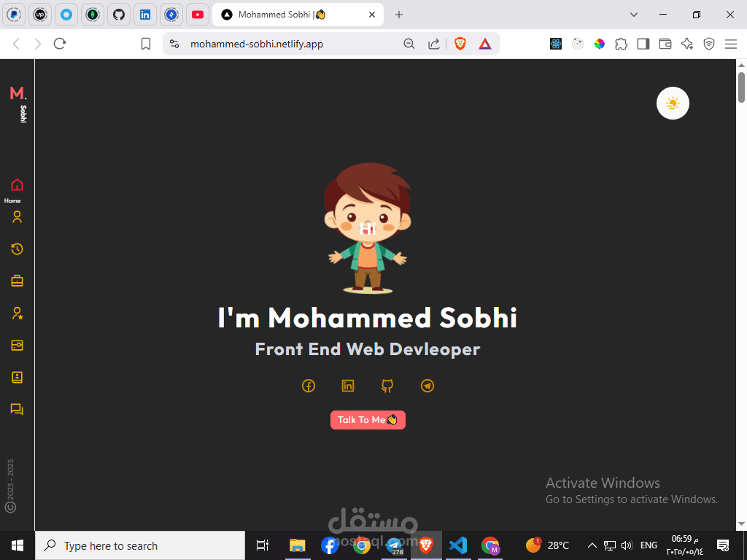Open Visual Studio Code from the taskbar
The height and width of the screenshot is (560, 747).
click(x=458, y=545)
